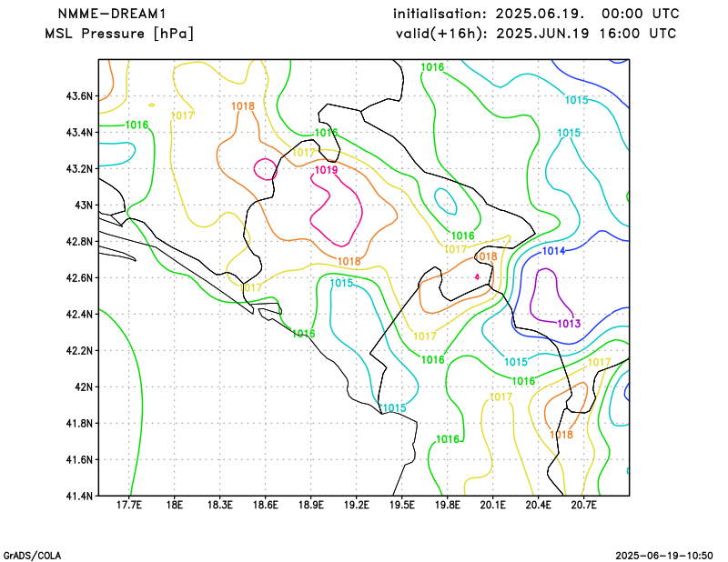
Task: Click the 42.6N latitude label
Action: tap(79, 277)
